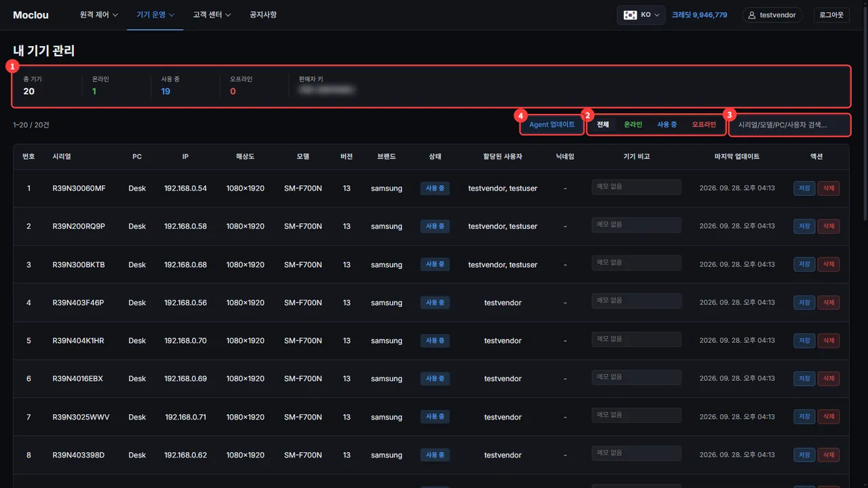This screenshot has height=488, width=868.
Task: Click the memo field for R39N403398D
Action: click(636, 453)
